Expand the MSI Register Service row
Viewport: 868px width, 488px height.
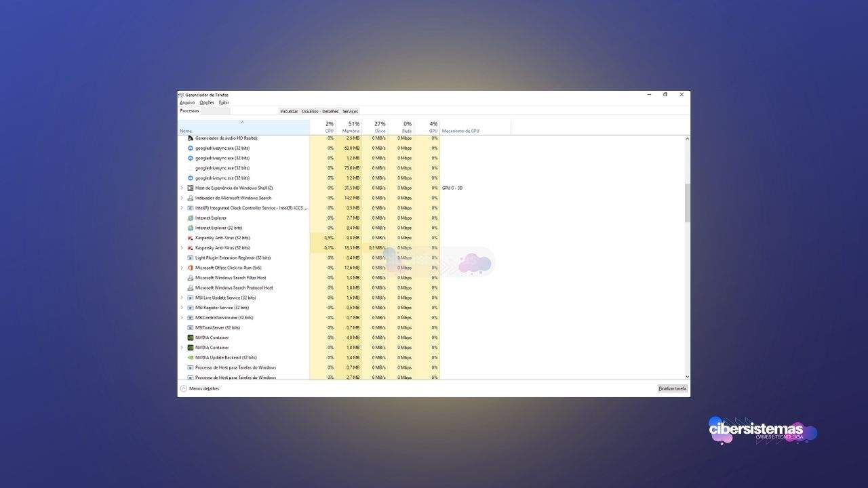182,308
